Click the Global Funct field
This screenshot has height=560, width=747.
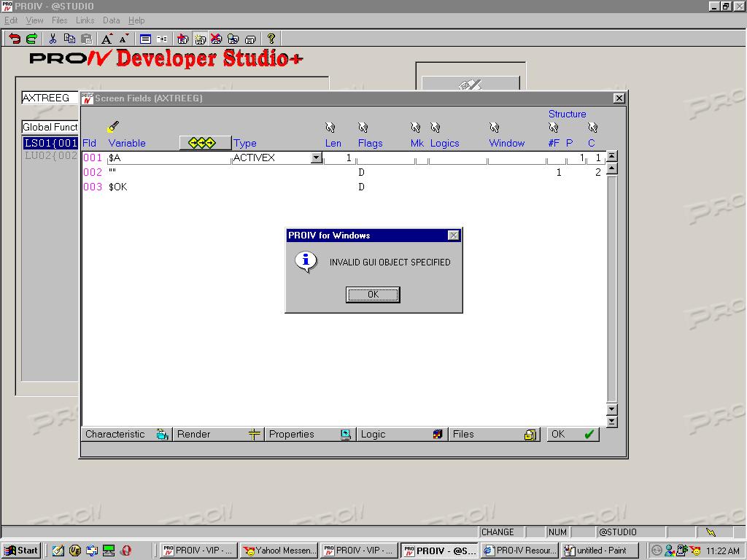coord(50,127)
